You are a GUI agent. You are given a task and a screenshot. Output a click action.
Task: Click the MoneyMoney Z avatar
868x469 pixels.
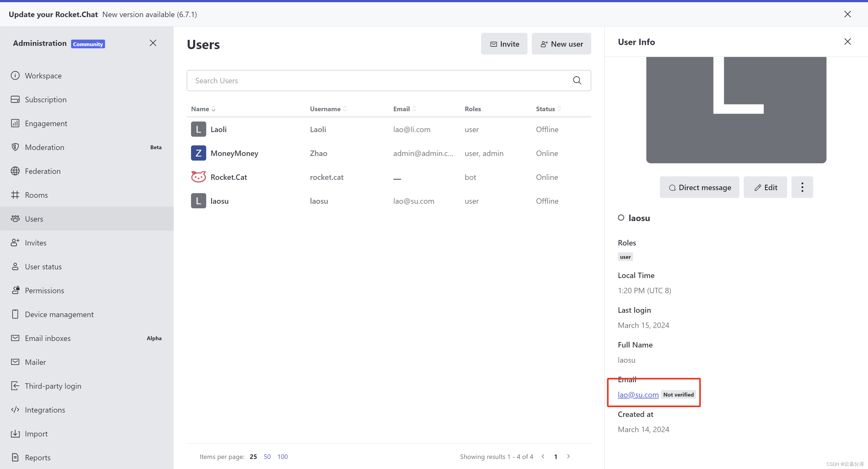coord(198,153)
